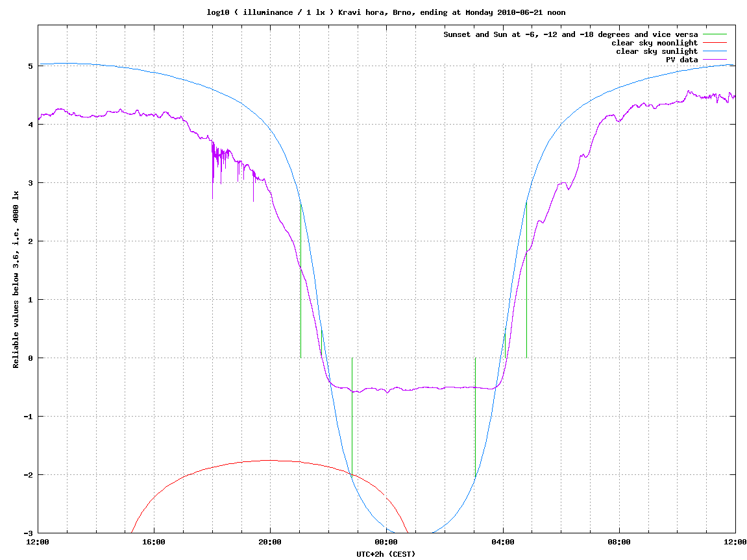The height and width of the screenshot is (560, 747).
Task: Click the red moonlight legend line sample
Action: pyautogui.click(x=715, y=43)
